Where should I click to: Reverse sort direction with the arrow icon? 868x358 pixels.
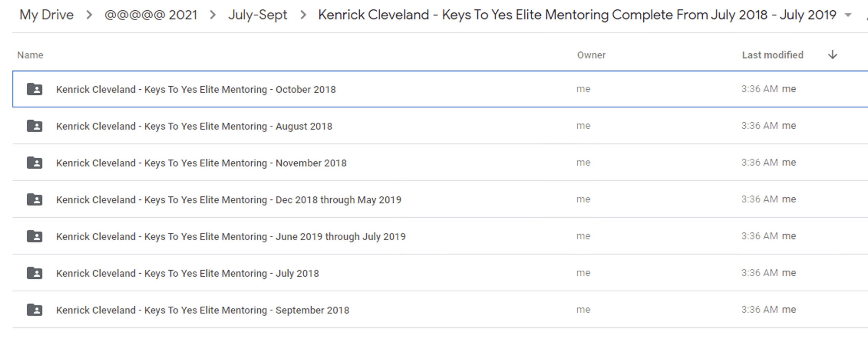832,55
